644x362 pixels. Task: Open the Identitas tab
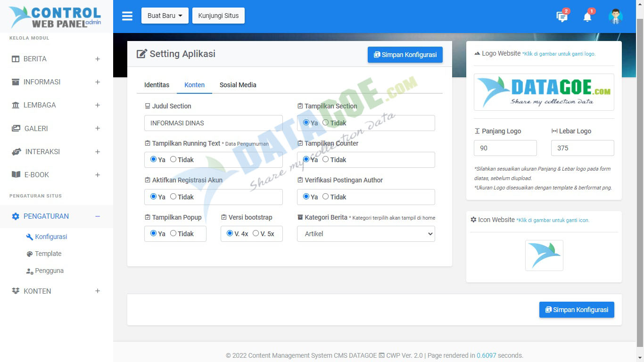point(157,85)
